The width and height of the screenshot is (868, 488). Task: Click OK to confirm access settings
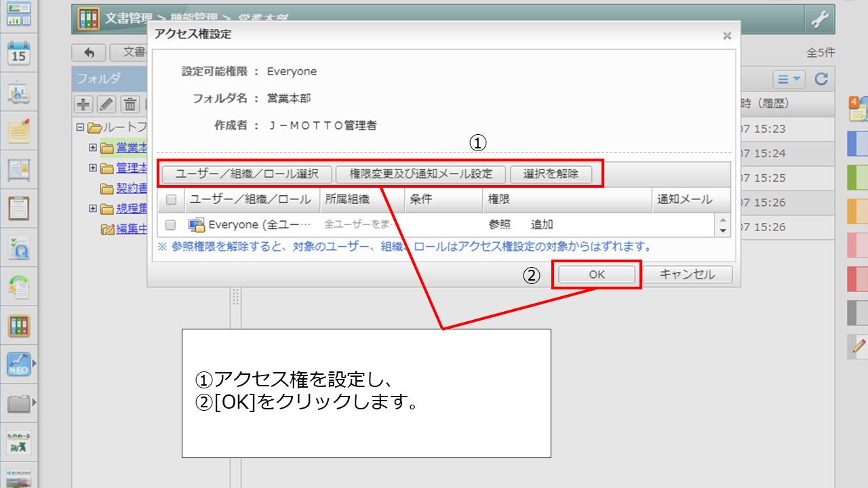[596, 274]
